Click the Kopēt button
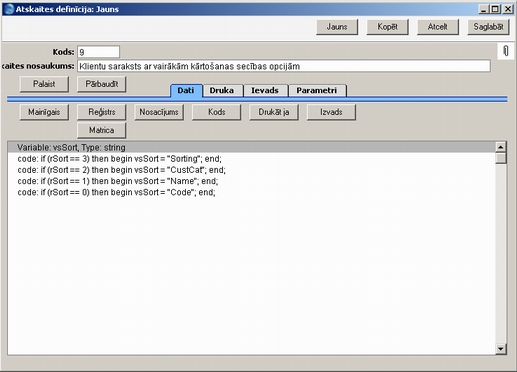Viewport: 517px width, 372px height. [x=387, y=27]
